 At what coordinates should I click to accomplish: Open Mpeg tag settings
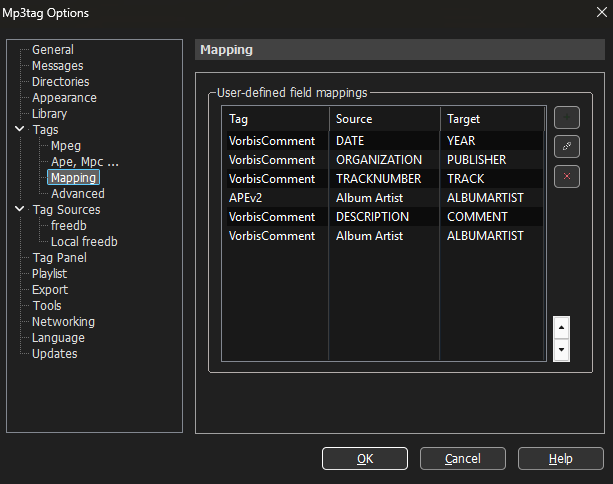pyautogui.click(x=66, y=146)
